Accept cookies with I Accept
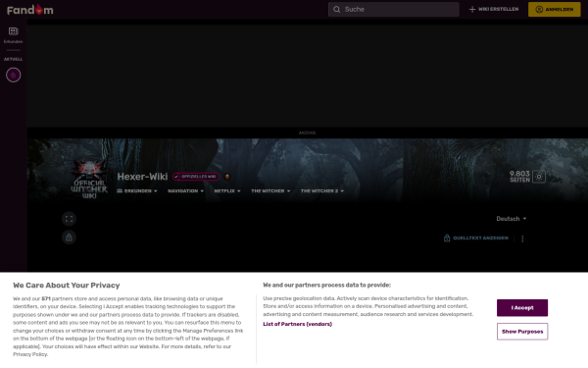This screenshot has height=368, width=588. pos(522,307)
